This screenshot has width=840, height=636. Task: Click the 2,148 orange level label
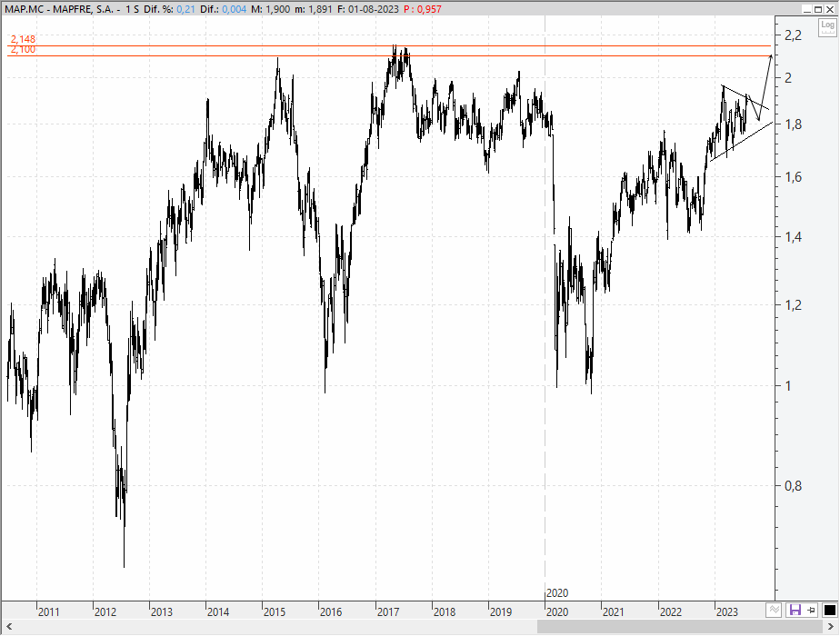[23, 40]
